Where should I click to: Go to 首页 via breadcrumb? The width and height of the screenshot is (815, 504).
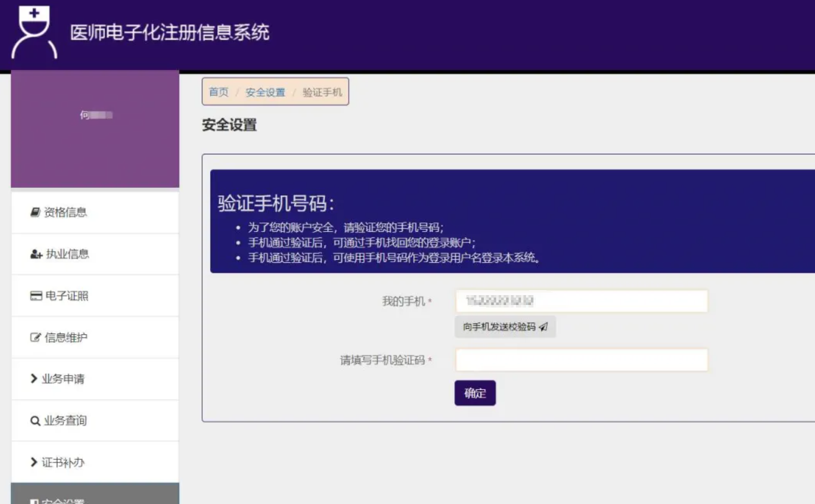218,92
